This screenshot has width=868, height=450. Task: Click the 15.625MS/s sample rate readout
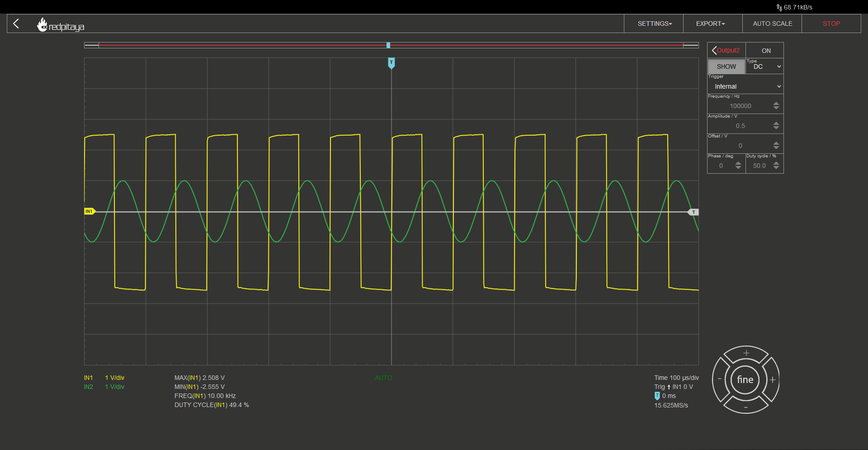(x=671, y=405)
